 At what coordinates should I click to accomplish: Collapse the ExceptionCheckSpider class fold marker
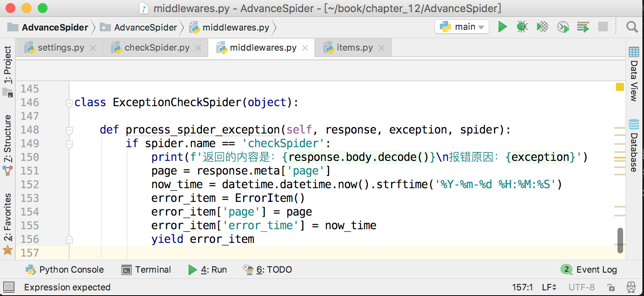click(69, 103)
